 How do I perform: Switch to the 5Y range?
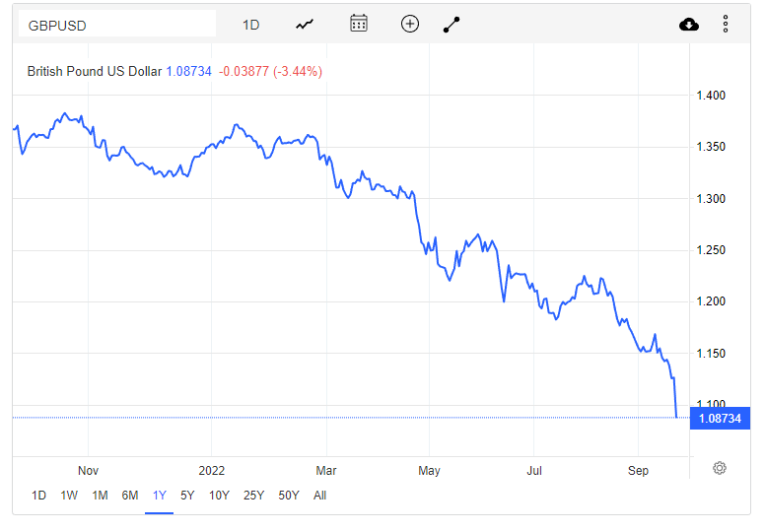[187, 496]
